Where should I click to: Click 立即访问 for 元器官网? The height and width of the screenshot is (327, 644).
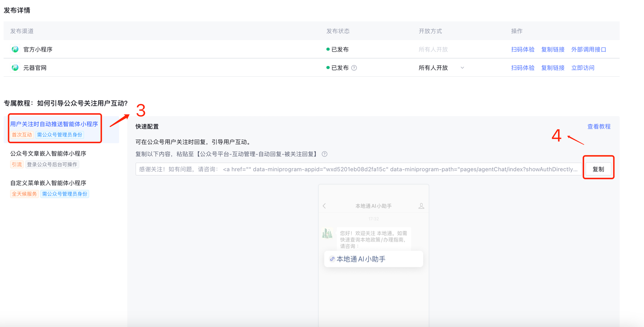coord(582,68)
